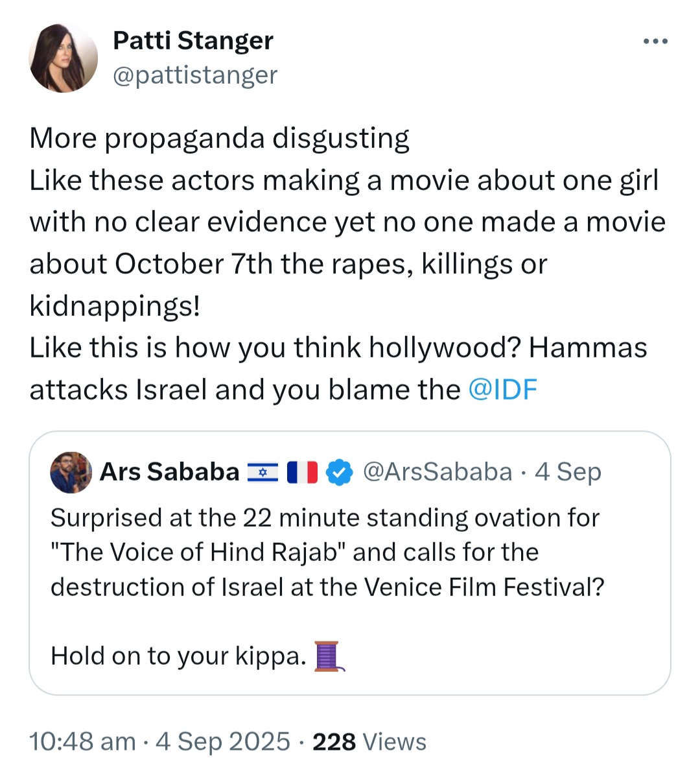Click the Patti Stanger display name

tap(192, 40)
